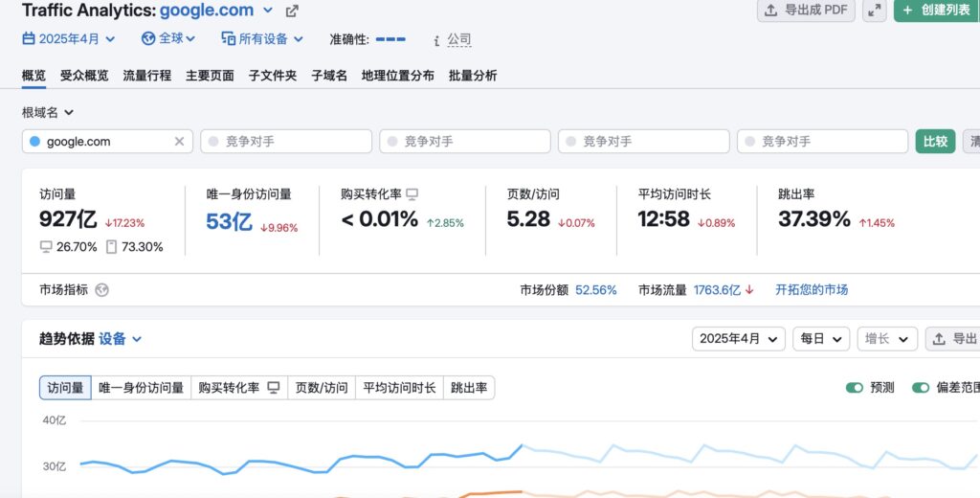Select the 跳出率 chart metric tab
Viewport: 980px width, 498px height.
pos(469,388)
